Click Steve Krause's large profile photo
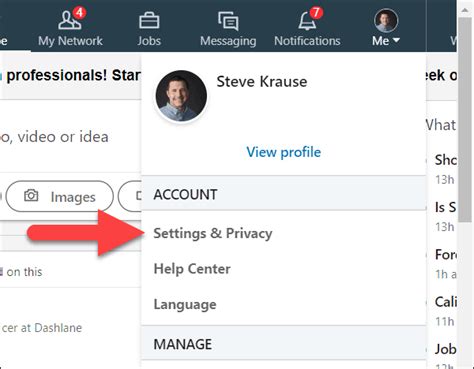The width and height of the screenshot is (474, 369). (181, 96)
